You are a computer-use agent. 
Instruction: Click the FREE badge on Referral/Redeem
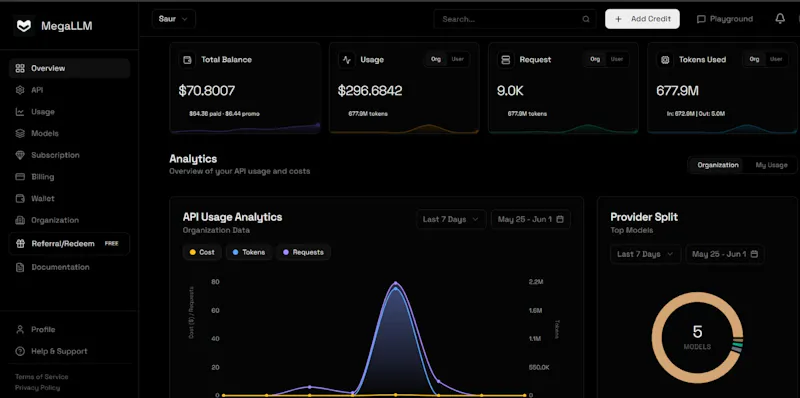click(x=112, y=244)
